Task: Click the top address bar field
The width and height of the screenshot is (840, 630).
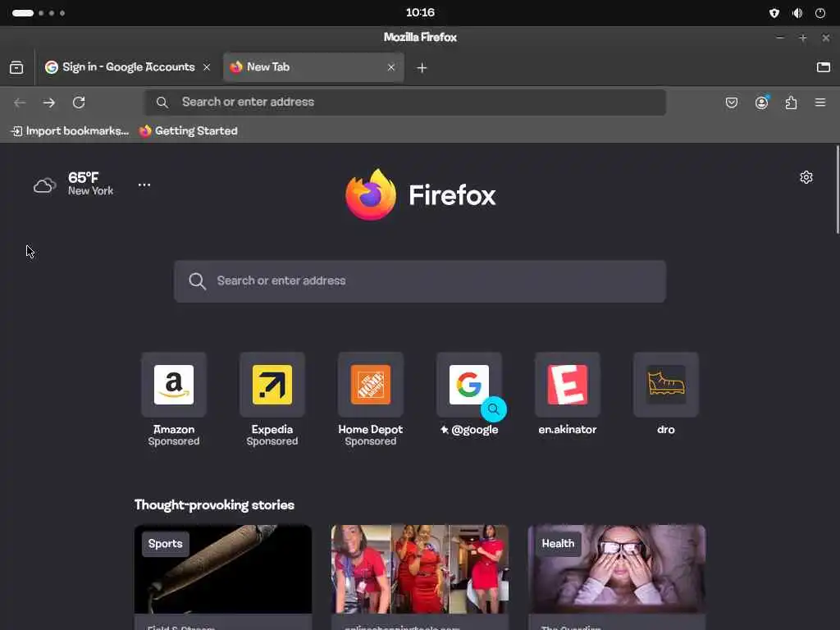Action: click(405, 102)
